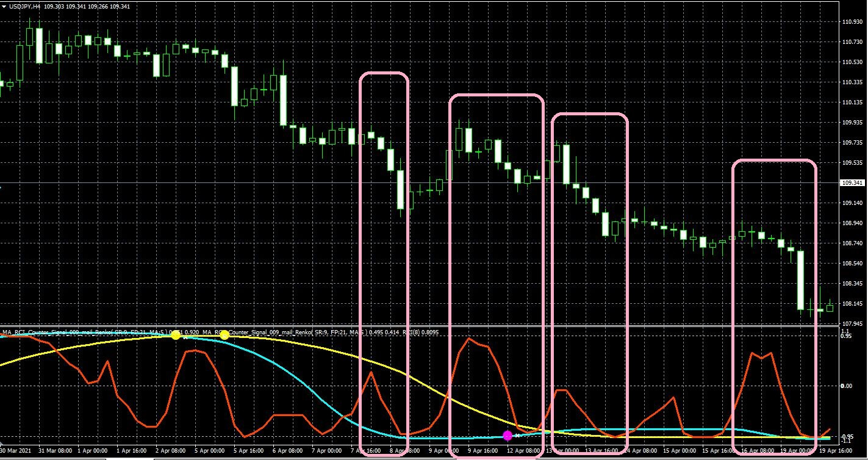Click the large candle at far-right drop
Viewport: 868px width, 460px height.
pyautogui.click(x=801, y=280)
